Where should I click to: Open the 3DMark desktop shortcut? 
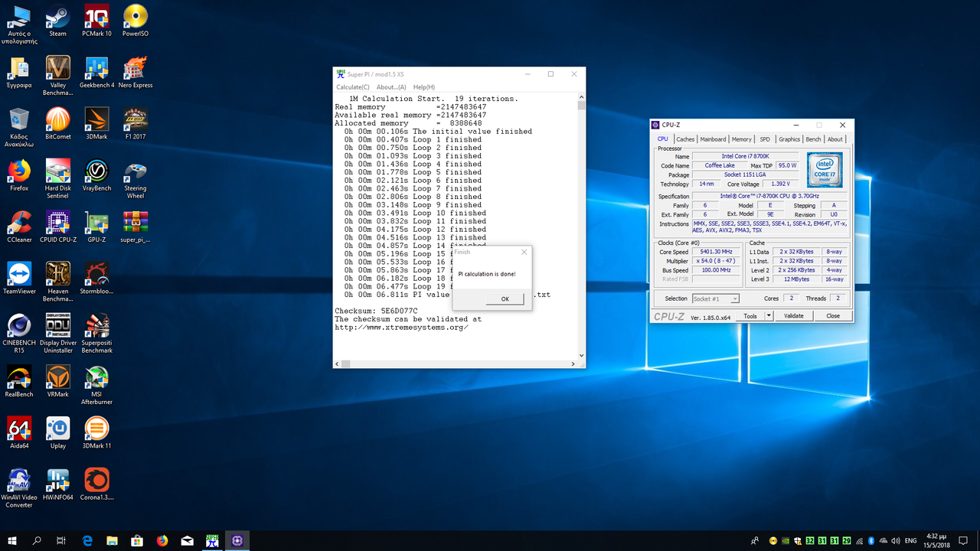pos(96,123)
